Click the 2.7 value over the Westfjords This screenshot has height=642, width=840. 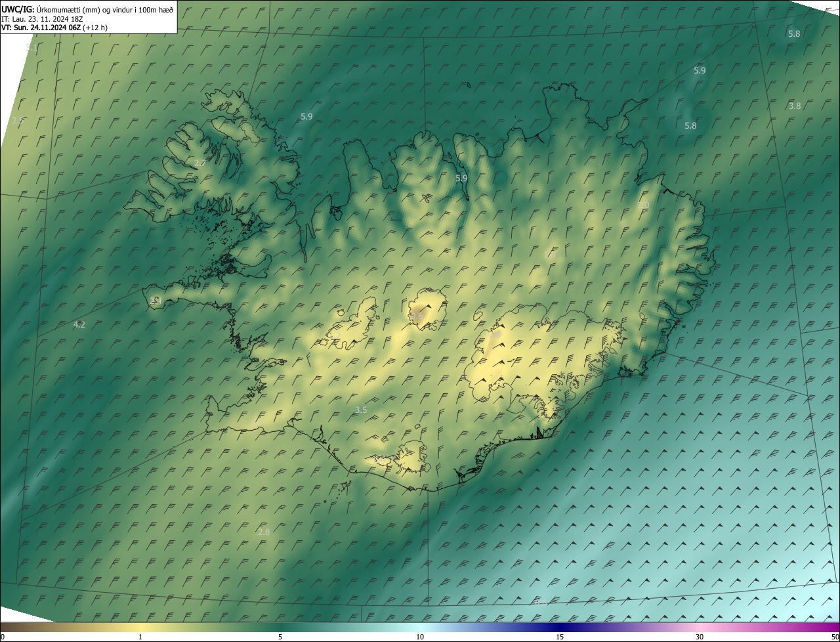pos(200,163)
